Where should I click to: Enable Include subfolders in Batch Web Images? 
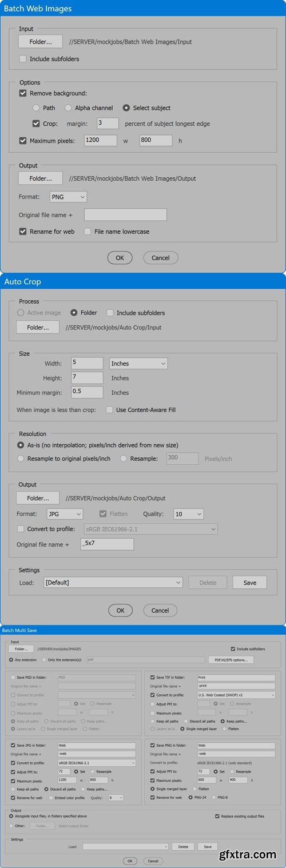pos(23,59)
